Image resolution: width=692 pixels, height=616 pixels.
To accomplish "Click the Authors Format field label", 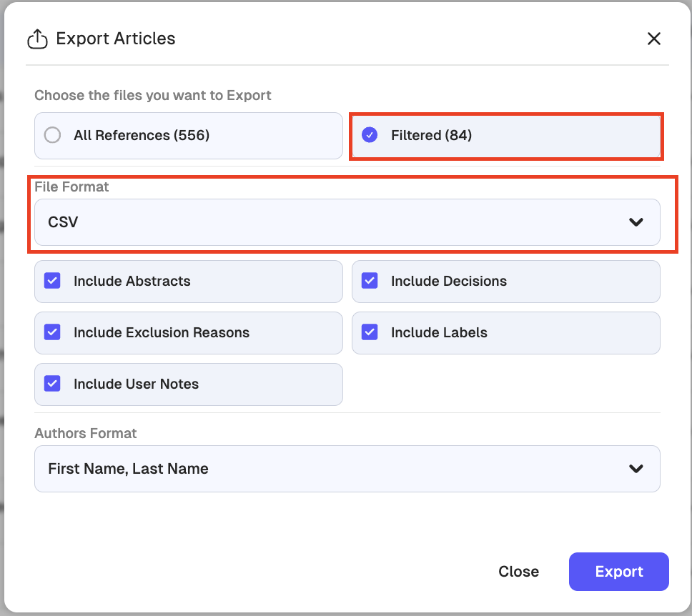I will tap(85, 433).
